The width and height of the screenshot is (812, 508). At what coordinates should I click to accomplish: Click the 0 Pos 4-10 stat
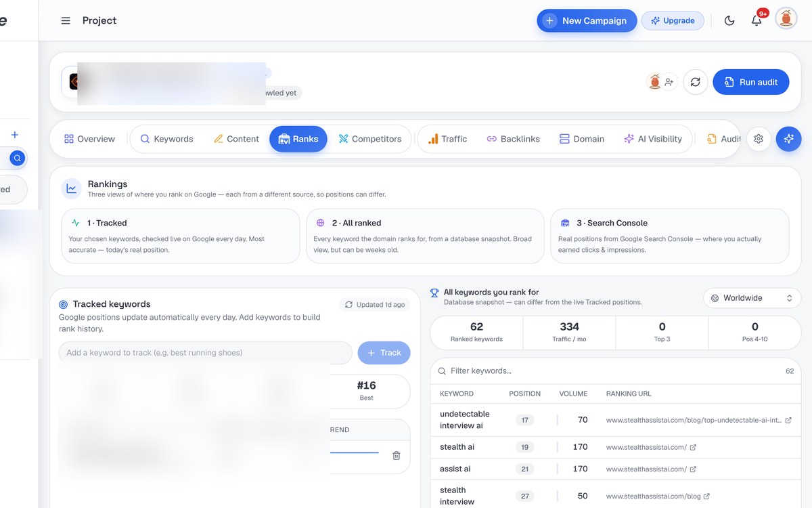point(754,332)
